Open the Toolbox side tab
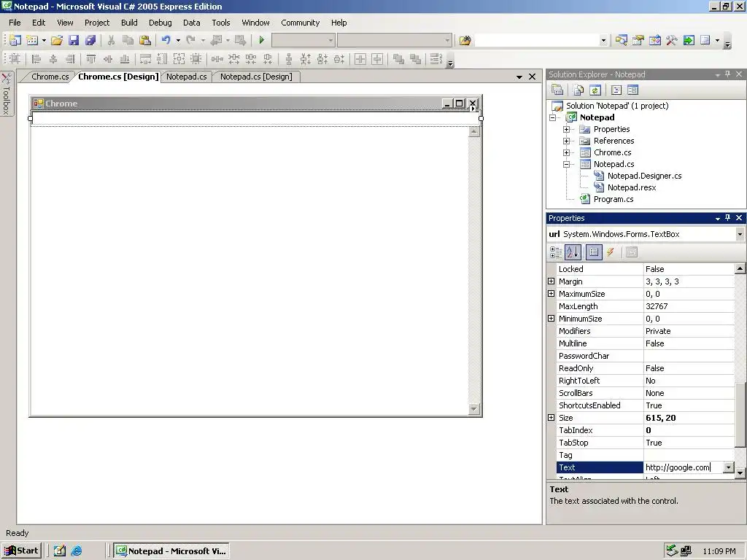 coord(6,94)
